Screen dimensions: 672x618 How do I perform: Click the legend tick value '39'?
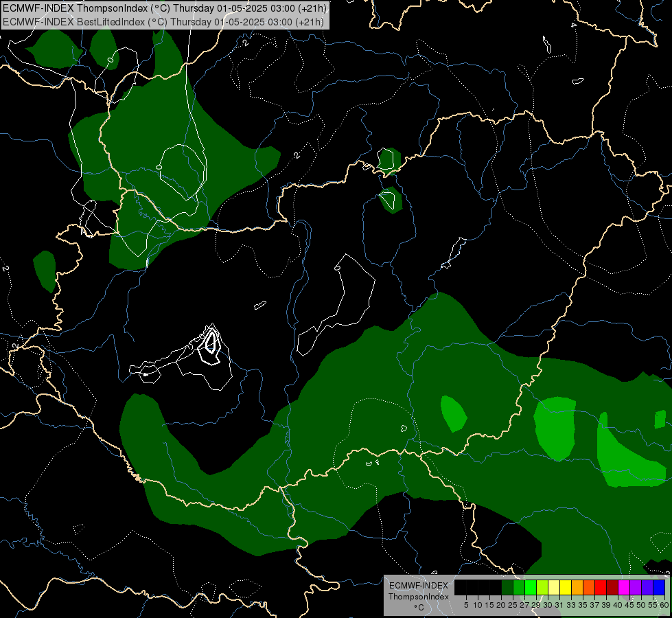[x=606, y=605]
